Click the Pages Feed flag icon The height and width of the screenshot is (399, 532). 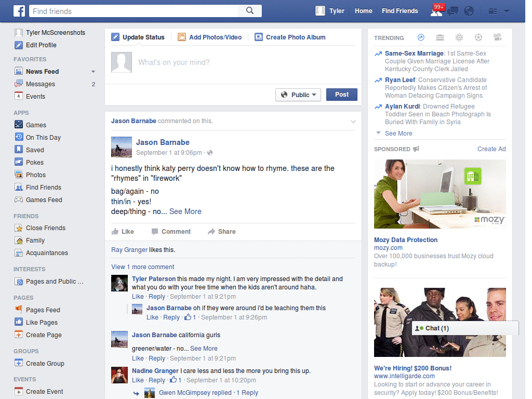coord(19,310)
